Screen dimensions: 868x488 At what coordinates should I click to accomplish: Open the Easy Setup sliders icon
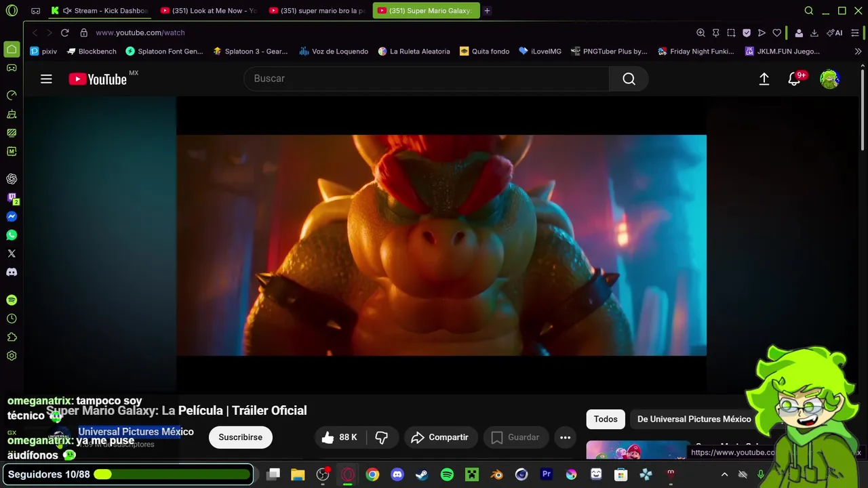point(855,33)
